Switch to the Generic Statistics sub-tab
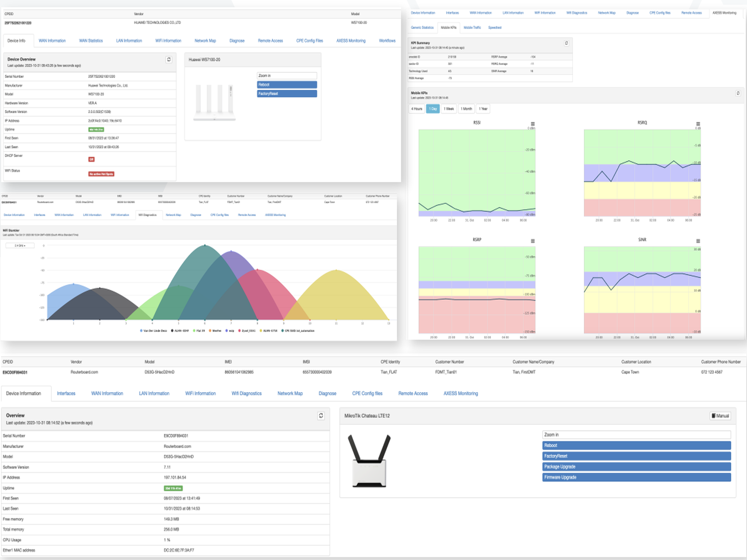 click(x=422, y=28)
